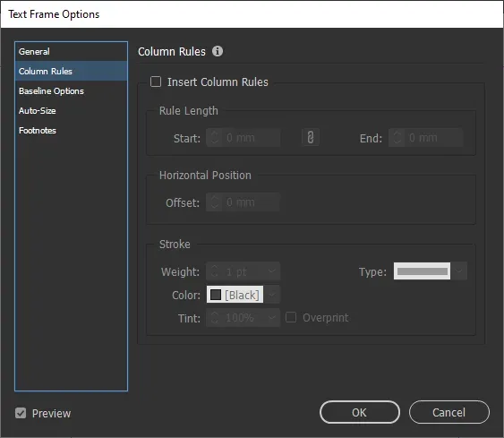Click the OK button

point(360,412)
